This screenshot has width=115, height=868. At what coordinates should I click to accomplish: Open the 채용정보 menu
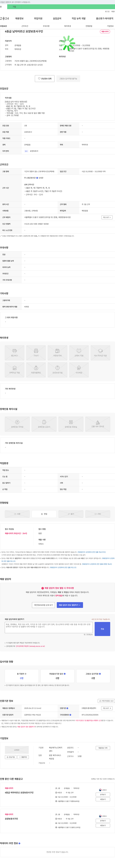[x=20, y=18]
